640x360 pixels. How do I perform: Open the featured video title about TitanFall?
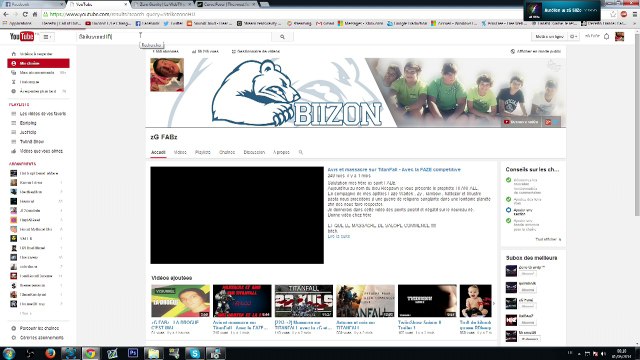pos(394,169)
